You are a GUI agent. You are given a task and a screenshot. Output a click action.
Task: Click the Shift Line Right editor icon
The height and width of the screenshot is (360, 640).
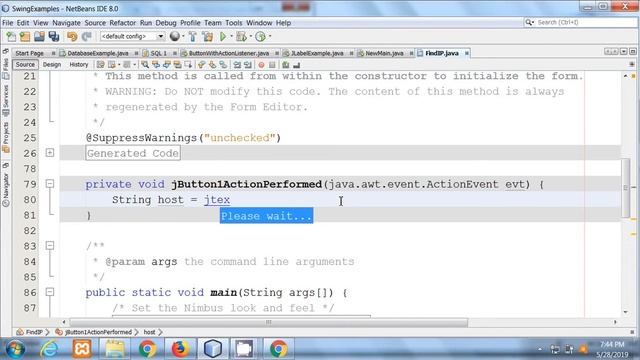point(248,65)
